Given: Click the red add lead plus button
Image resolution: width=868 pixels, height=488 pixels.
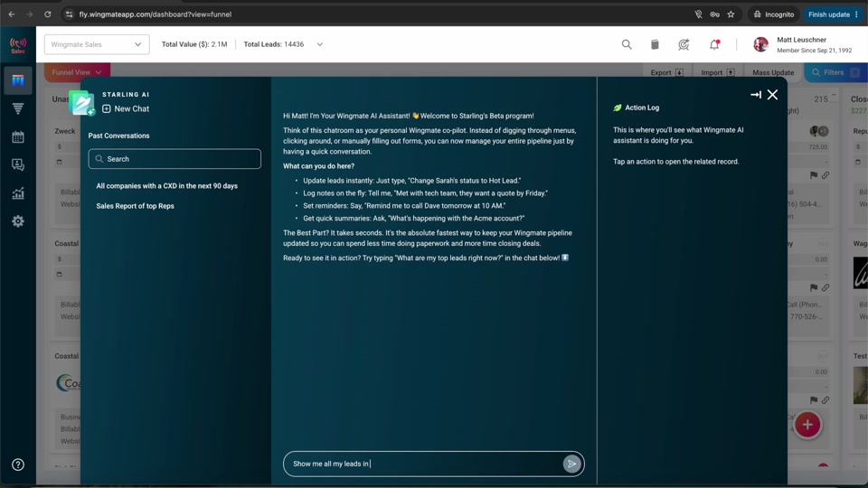Looking at the screenshot, I should [x=807, y=425].
